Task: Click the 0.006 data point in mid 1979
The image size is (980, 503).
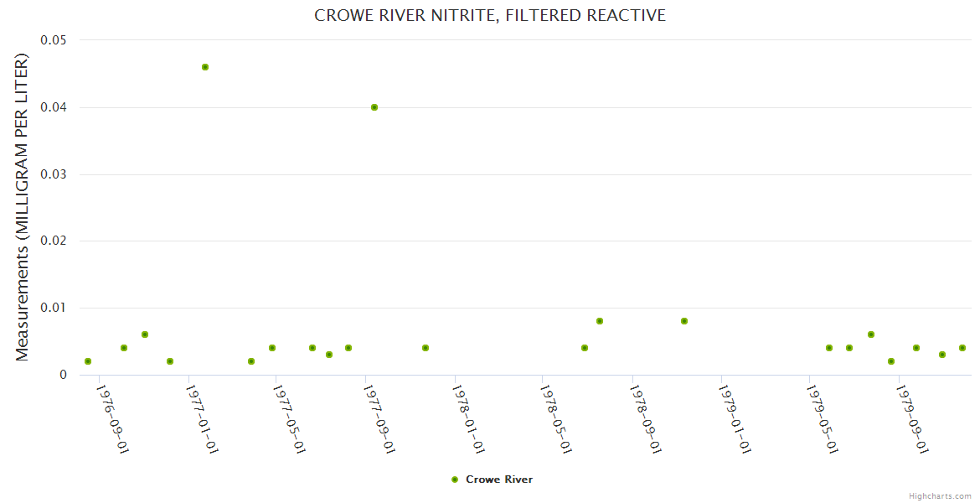Action: tap(871, 334)
